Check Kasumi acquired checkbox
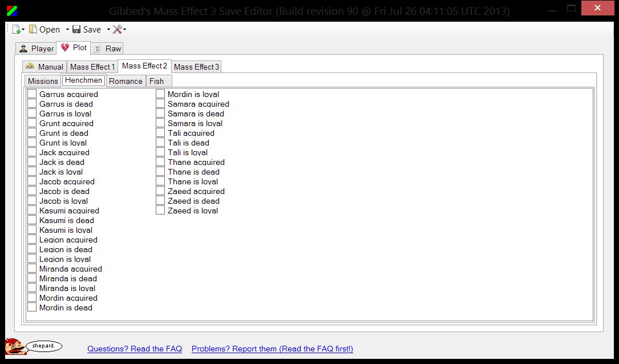 (32, 211)
